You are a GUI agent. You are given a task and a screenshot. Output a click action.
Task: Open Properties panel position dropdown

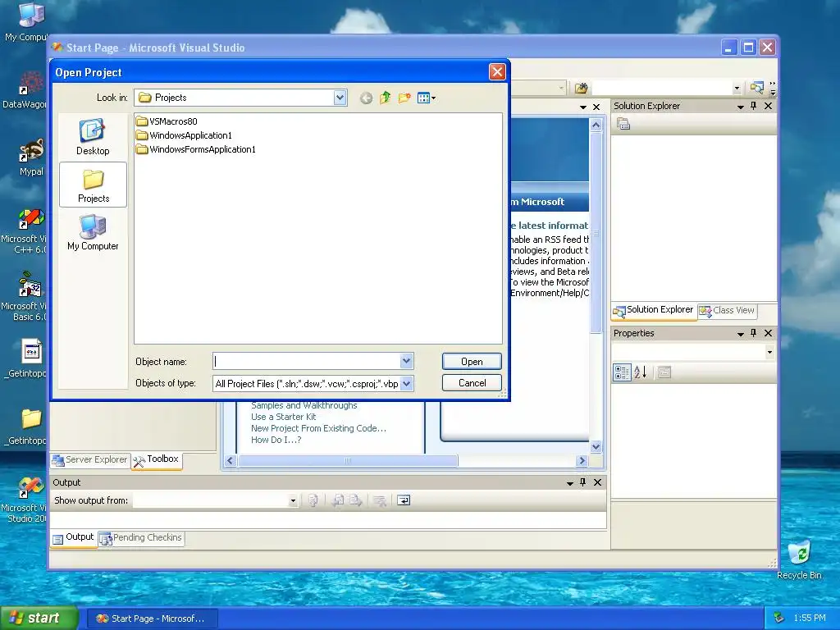(741, 334)
